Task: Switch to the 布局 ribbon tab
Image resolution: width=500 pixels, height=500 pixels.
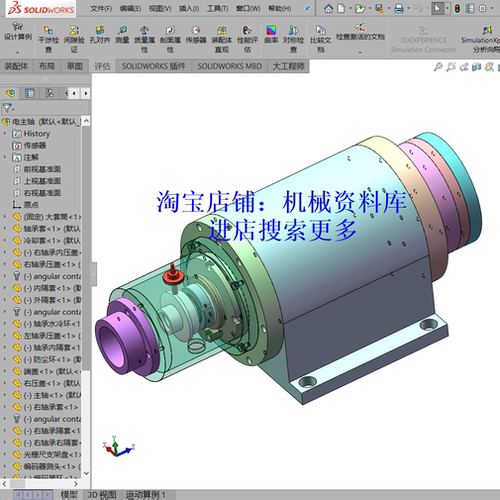Action: [47, 66]
